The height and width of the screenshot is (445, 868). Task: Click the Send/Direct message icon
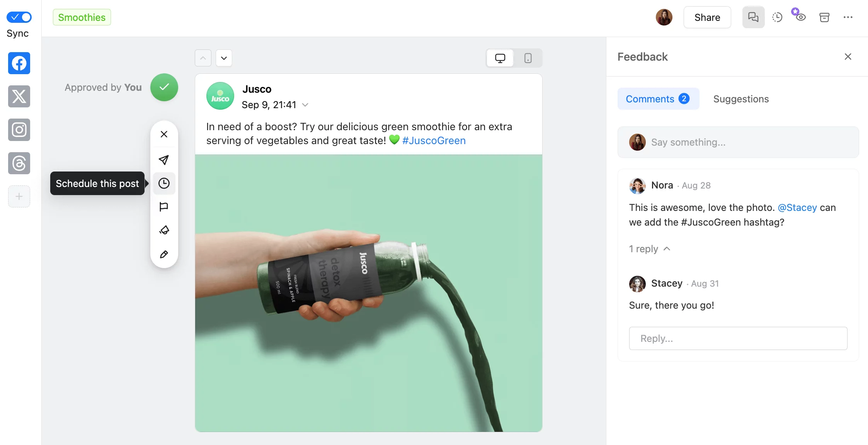[164, 160]
